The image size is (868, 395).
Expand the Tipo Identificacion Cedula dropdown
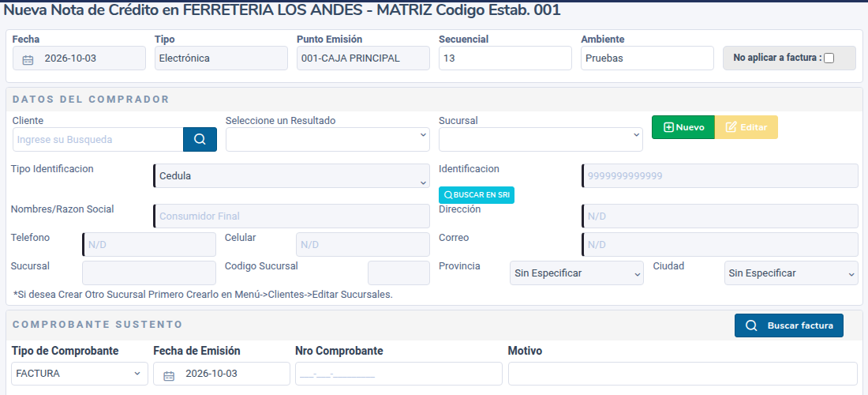pos(291,175)
